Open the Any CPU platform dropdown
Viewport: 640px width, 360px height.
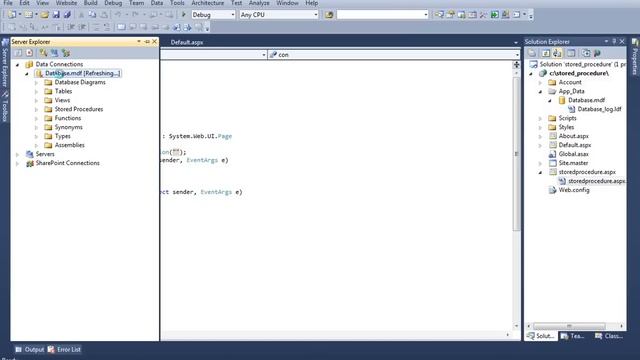coord(316,15)
